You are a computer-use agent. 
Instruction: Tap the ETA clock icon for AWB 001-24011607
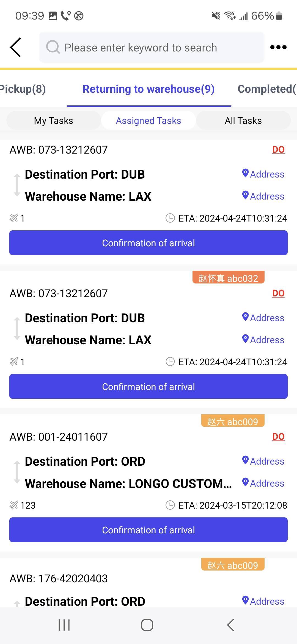tap(170, 505)
